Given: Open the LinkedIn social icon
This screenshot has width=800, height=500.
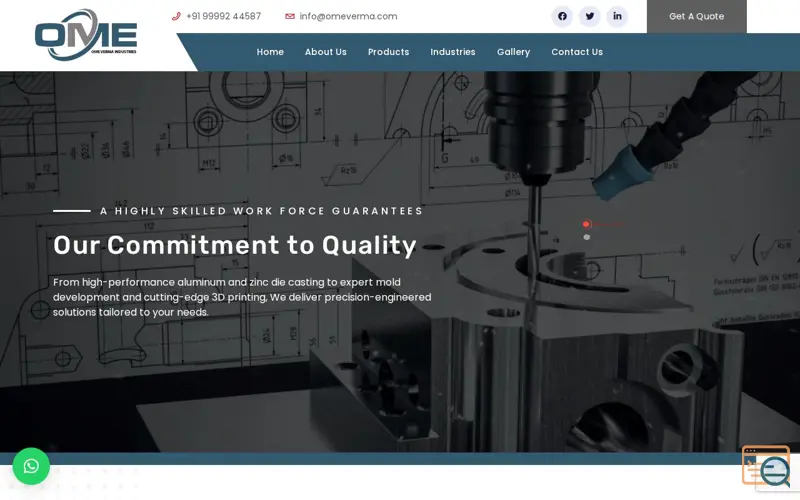Looking at the screenshot, I should [617, 16].
